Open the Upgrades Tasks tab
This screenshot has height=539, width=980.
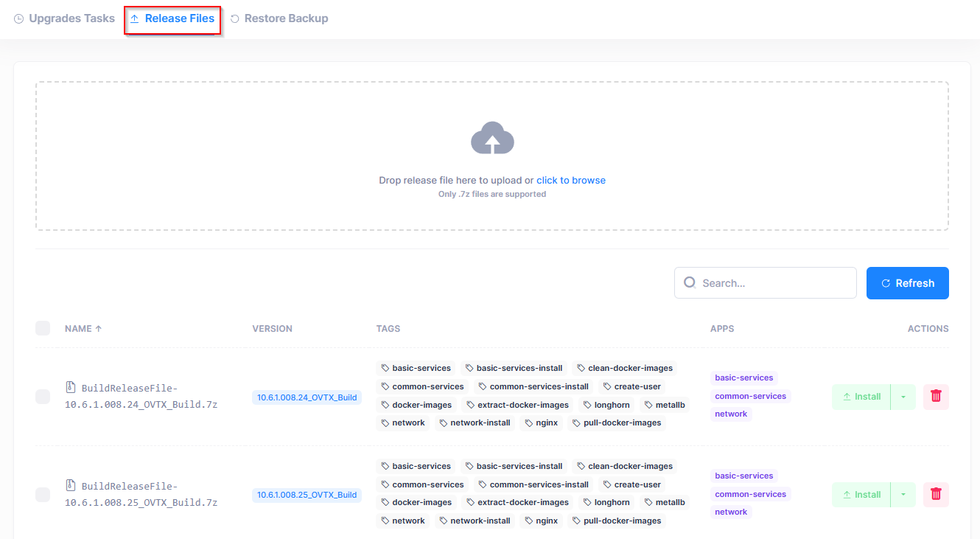tap(65, 18)
